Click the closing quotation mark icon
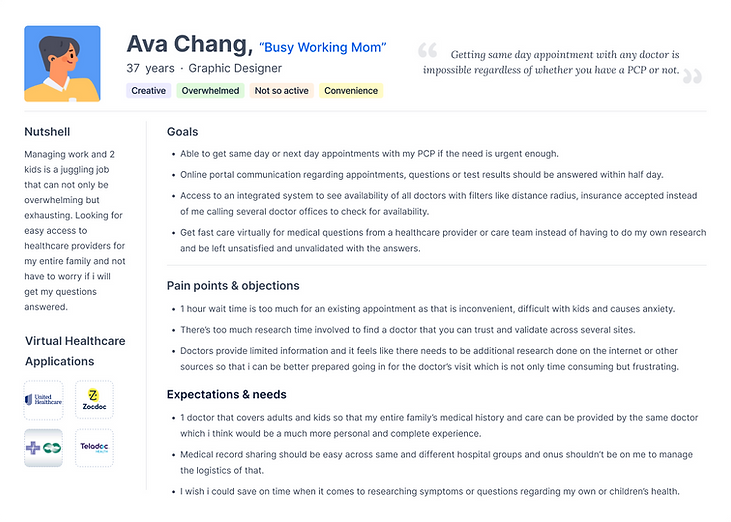731x522 pixels. 692,76
